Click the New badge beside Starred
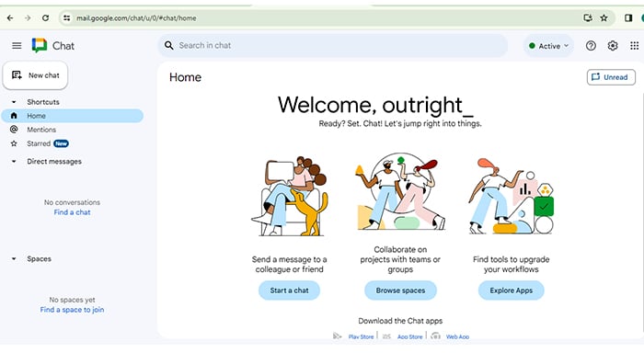Screen dimensions: 644x353 click(62, 143)
